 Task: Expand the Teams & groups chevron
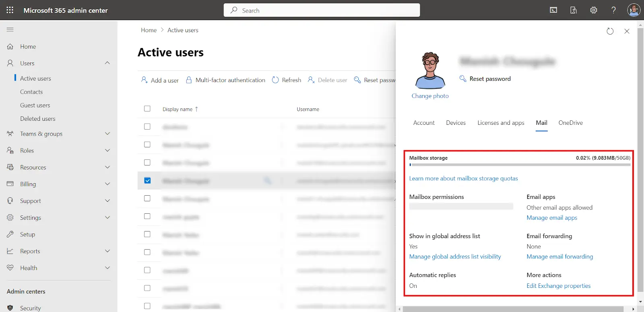click(x=107, y=134)
